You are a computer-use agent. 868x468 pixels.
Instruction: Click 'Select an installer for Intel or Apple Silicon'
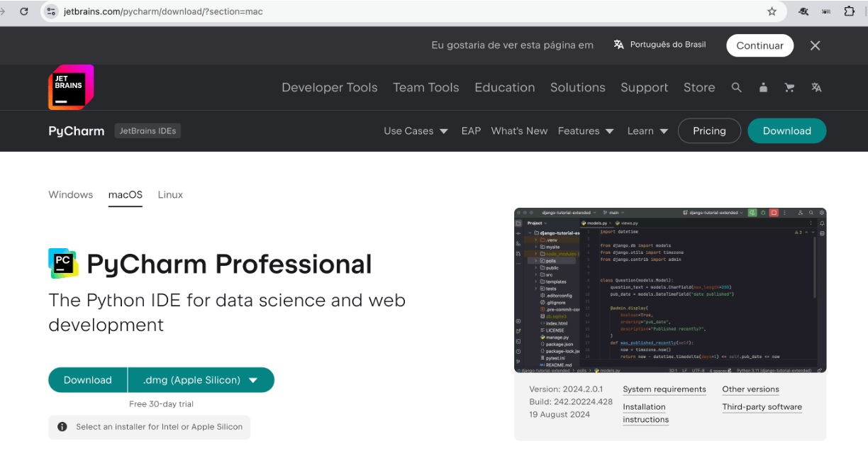click(x=160, y=427)
